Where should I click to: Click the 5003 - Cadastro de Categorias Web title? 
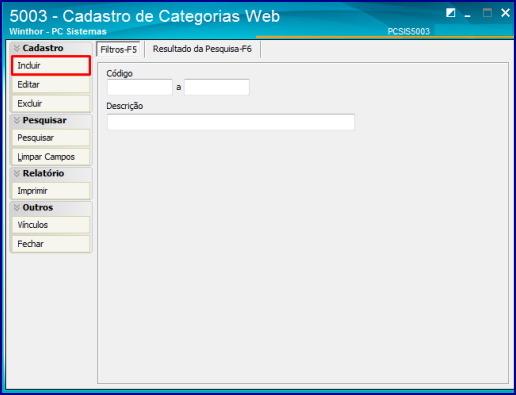pos(145,16)
